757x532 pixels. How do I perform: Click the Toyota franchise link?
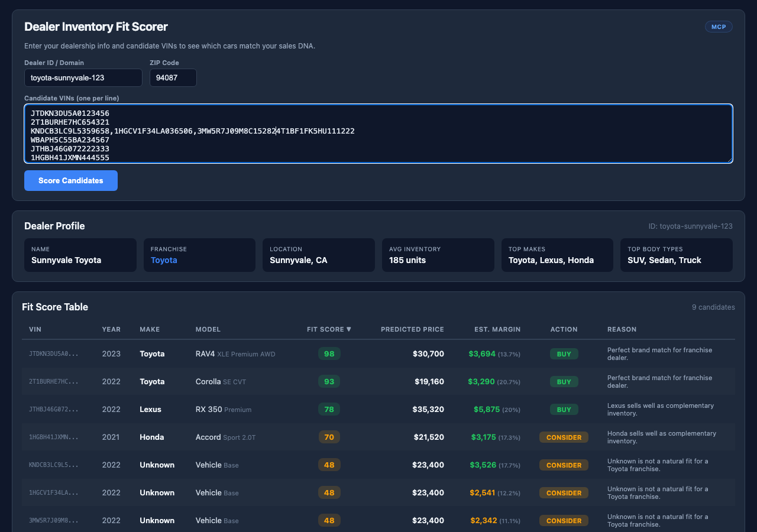pyautogui.click(x=164, y=260)
